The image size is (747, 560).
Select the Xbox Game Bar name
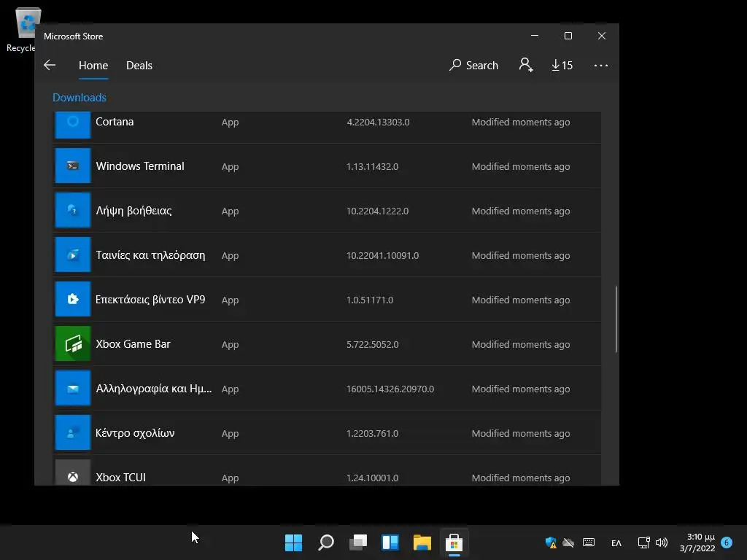pyautogui.click(x=133, y=344)
